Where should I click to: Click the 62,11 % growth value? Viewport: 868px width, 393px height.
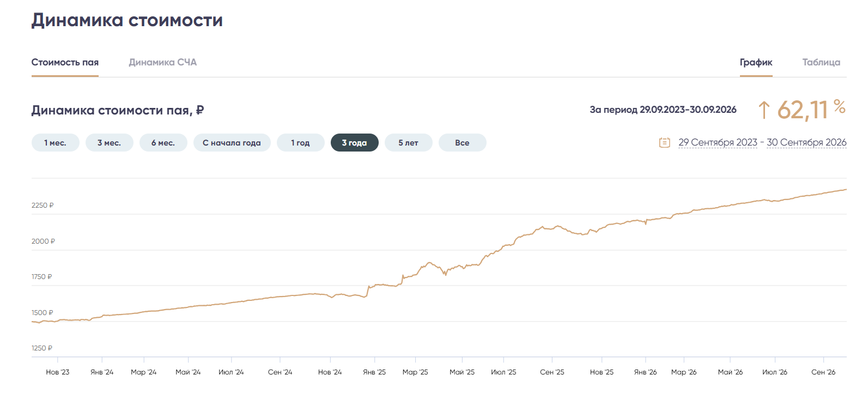pyautogui.click(x=811, y=110)
